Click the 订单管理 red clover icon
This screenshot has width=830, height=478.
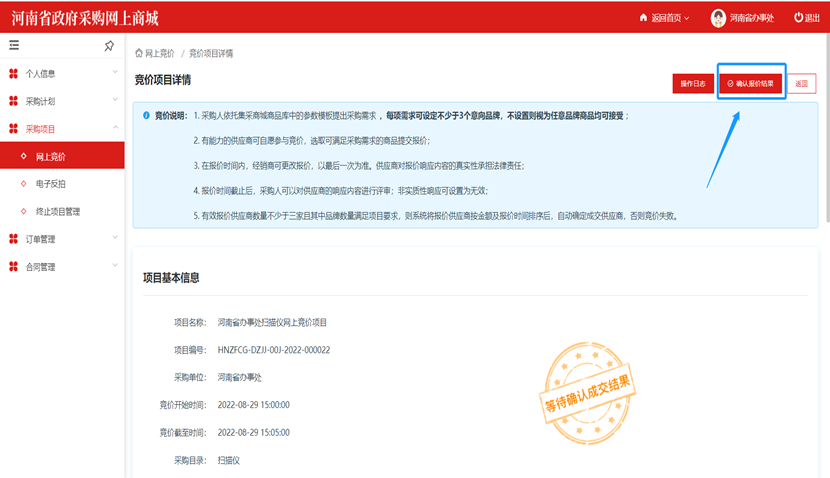[x=14, y=239]
